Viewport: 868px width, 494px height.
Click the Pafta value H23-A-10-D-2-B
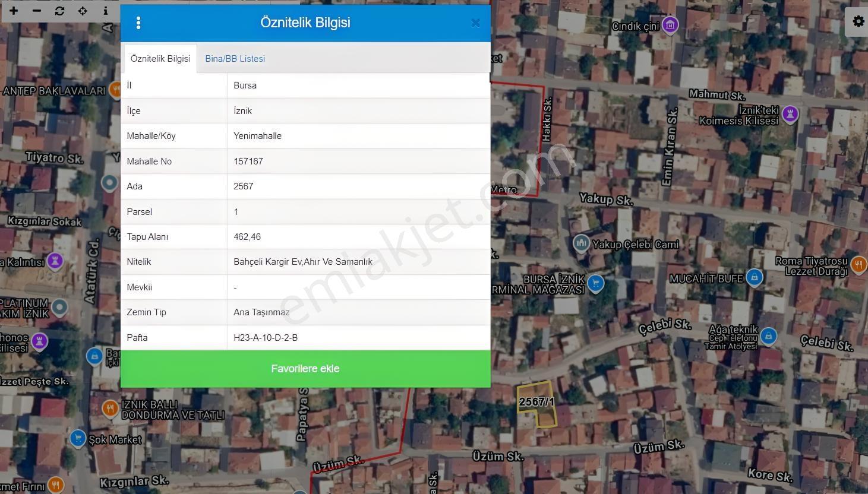(x=266, y=338)
